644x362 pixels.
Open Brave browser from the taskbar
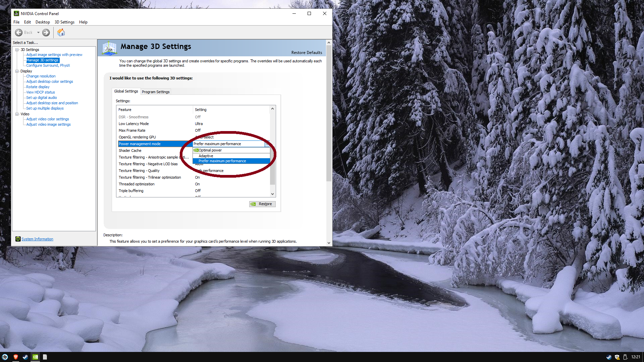(x=15, y=357)
